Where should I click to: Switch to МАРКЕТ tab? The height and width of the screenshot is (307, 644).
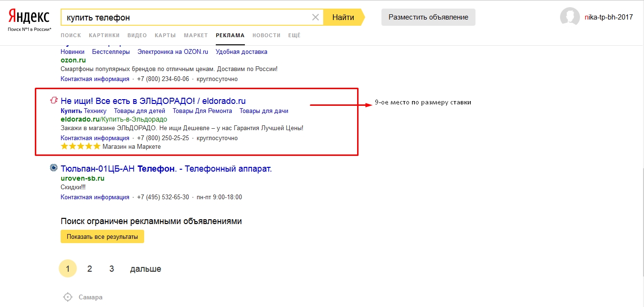coord(196,35)
